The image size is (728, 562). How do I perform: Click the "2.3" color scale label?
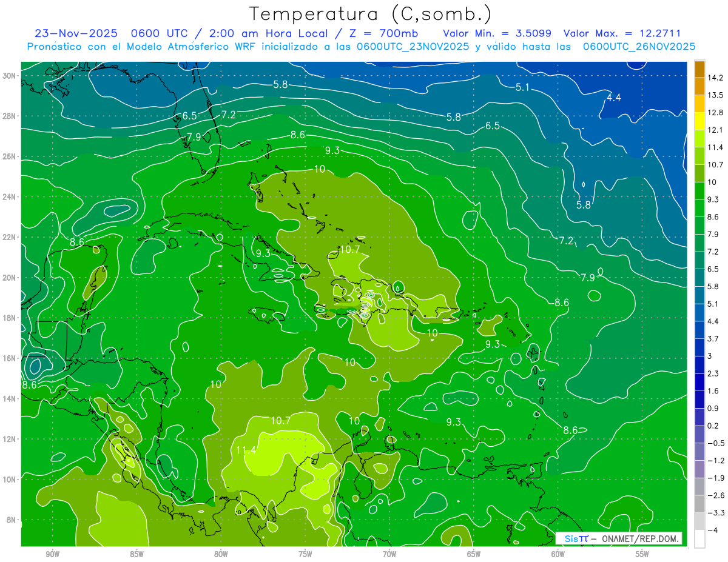pos(713,373)
